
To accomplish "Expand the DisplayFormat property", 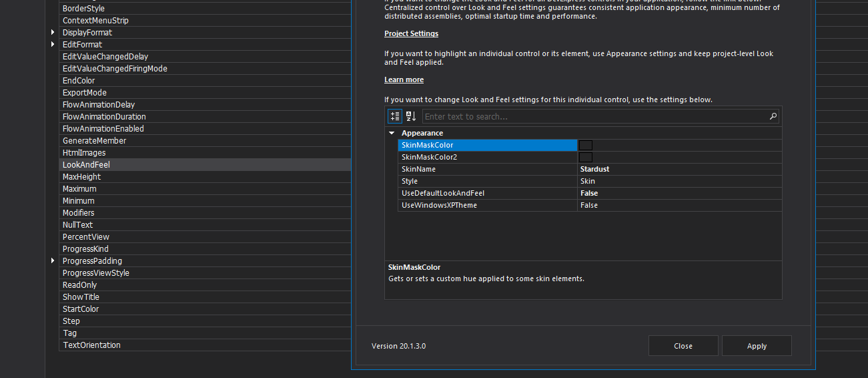I will click(x=53, y=33).
